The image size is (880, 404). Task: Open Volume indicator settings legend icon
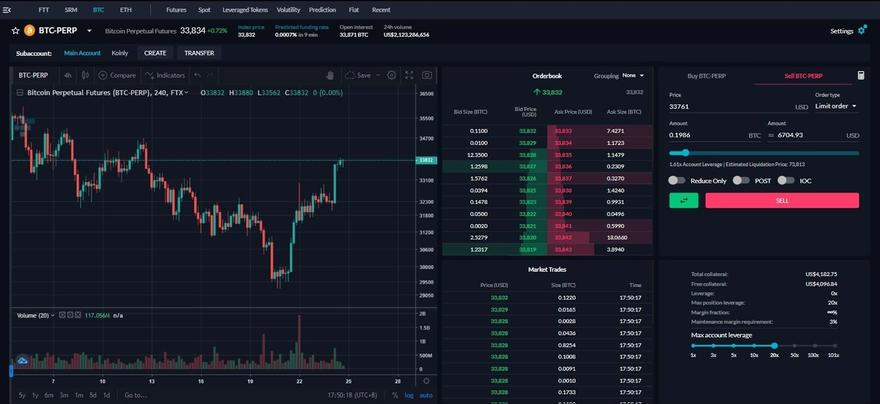[70, 315]
